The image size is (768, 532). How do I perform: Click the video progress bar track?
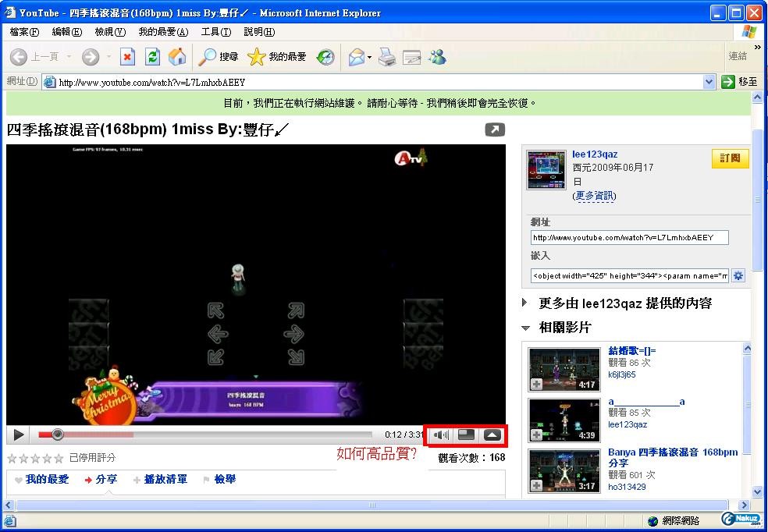205,434
